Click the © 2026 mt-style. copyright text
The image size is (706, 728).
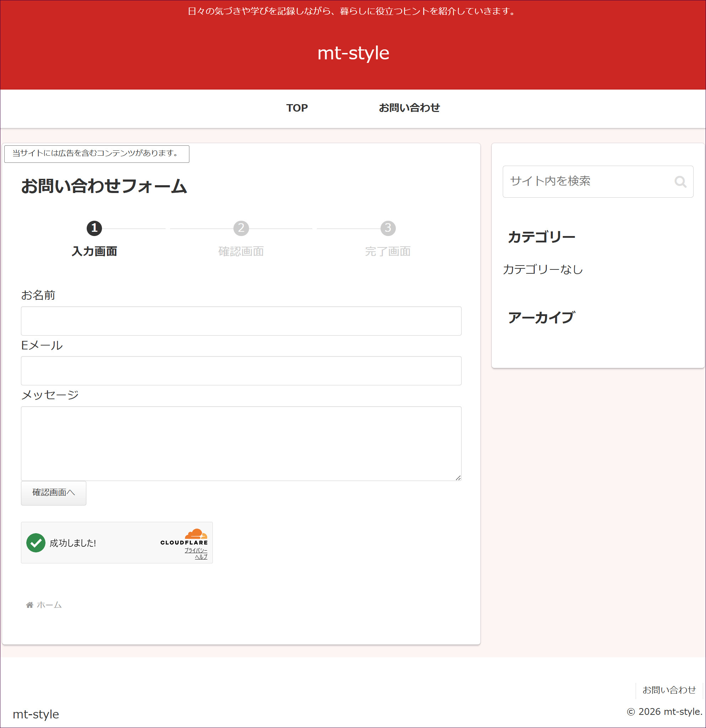(x=664, y=712)
